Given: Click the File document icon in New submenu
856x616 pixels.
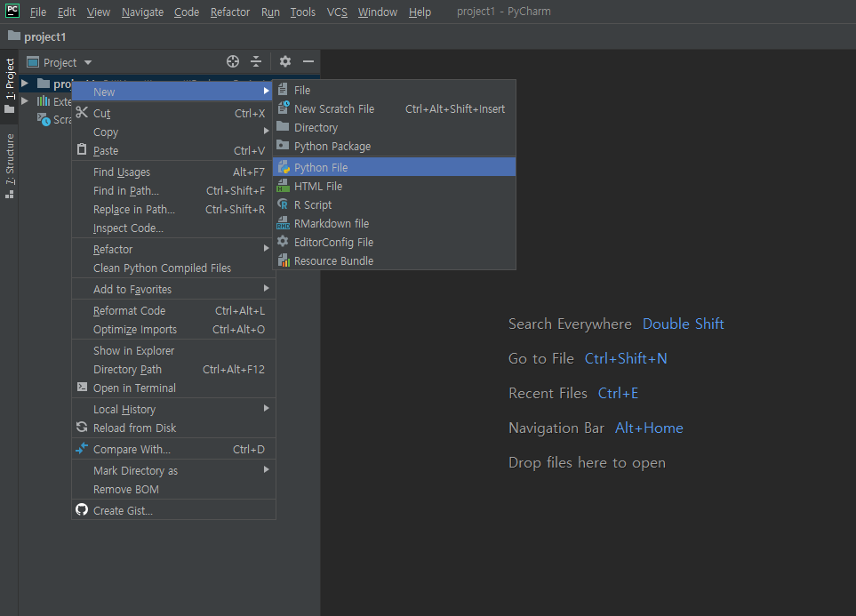Looking at the screenshot, I should click(283, 90).
